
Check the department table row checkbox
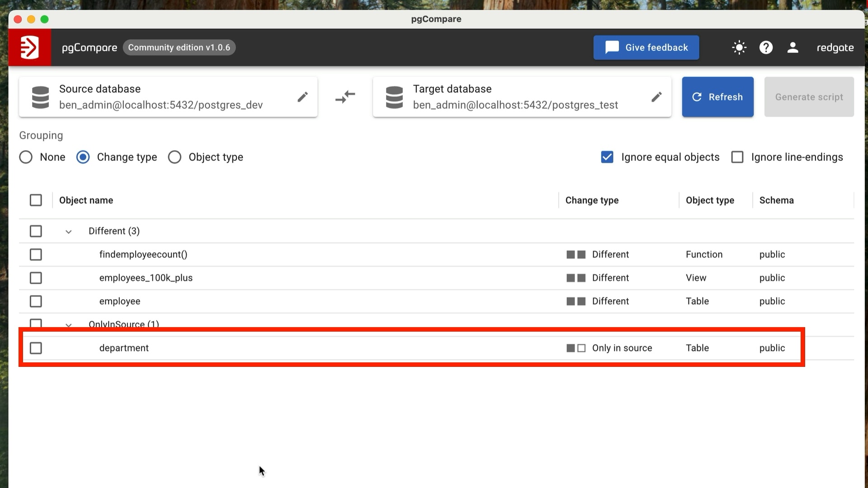pos(36,348)
